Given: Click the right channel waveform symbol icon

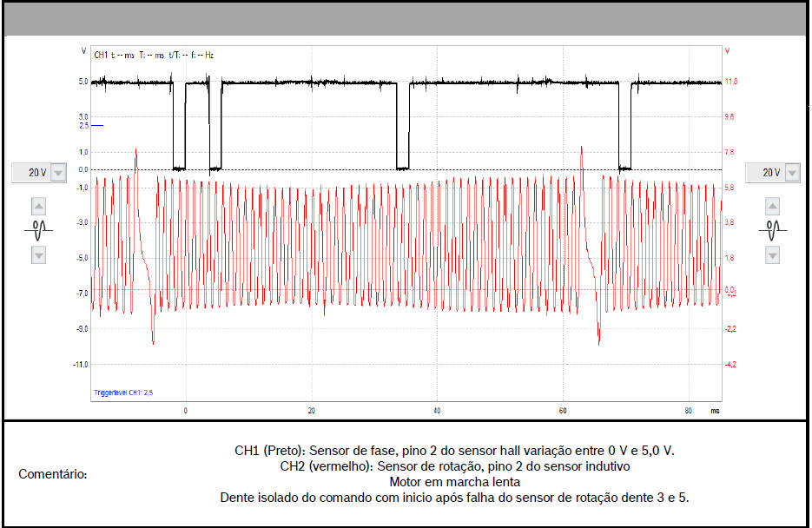Looking at the screenshot, I should (772, 230).
